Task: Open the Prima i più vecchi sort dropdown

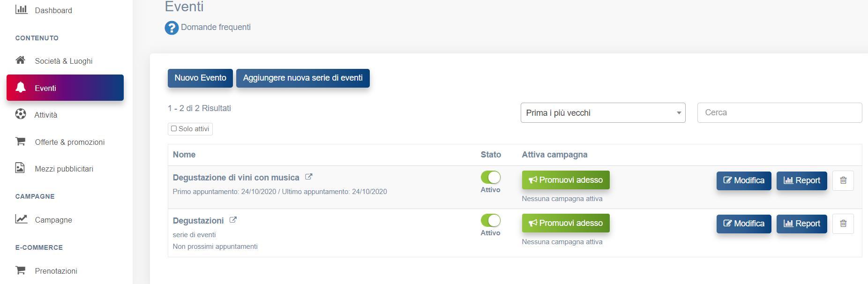Action: point(603,113)
